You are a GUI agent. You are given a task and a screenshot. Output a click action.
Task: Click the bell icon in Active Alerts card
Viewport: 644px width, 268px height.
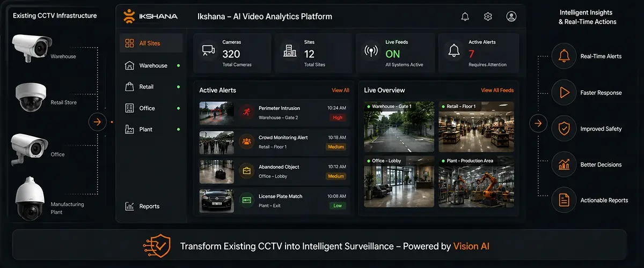tap(454, 50)
